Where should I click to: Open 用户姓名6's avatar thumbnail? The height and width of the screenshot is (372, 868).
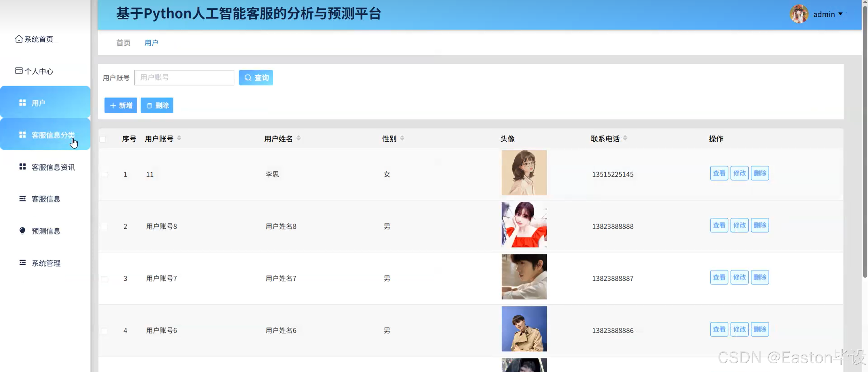(524, 329)
